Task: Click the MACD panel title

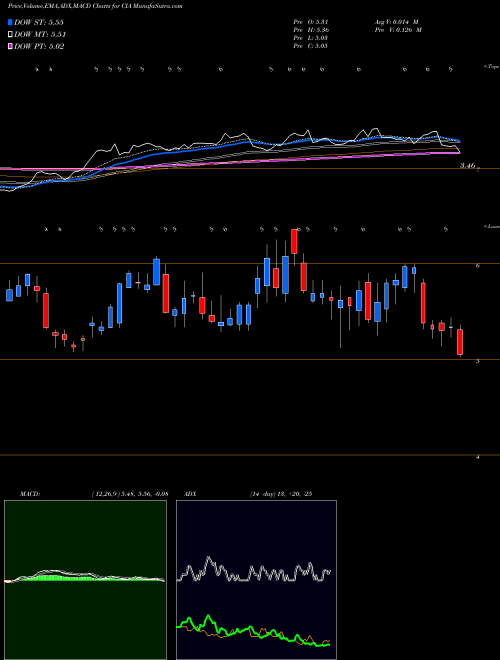Action: pyautogui.click(x=30, y=494)
